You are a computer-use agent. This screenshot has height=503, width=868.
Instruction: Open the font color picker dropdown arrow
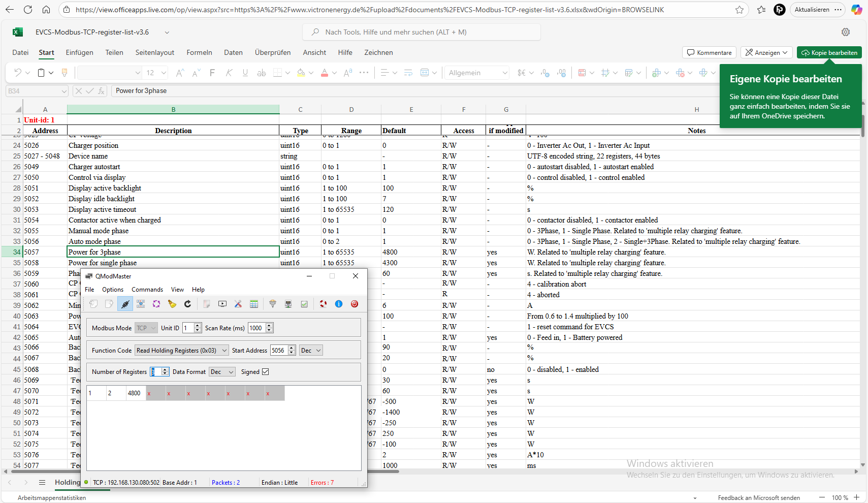tap(334, 73)
